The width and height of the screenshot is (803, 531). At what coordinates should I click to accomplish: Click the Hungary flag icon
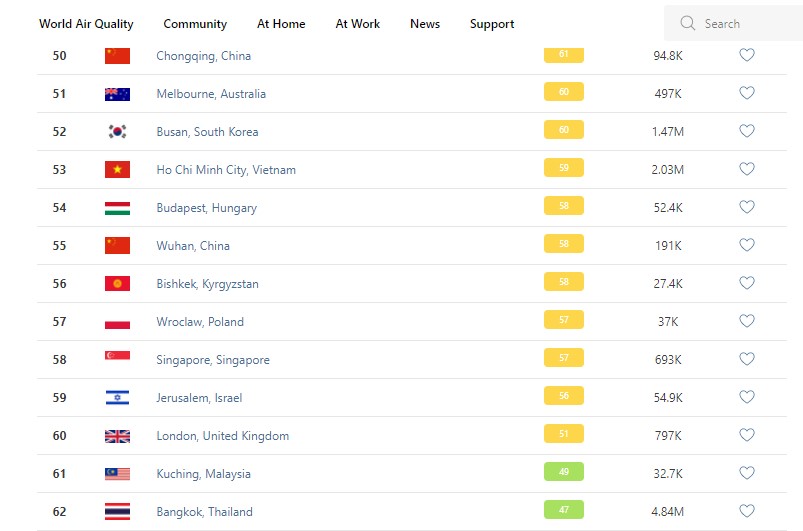pyautogui.click(x=117, y=208)
